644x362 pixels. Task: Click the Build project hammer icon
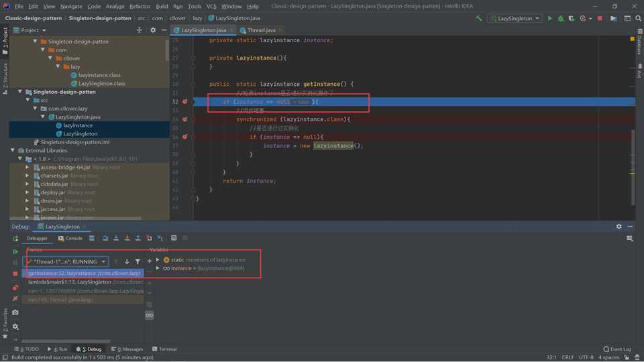(x=478, y=19)
